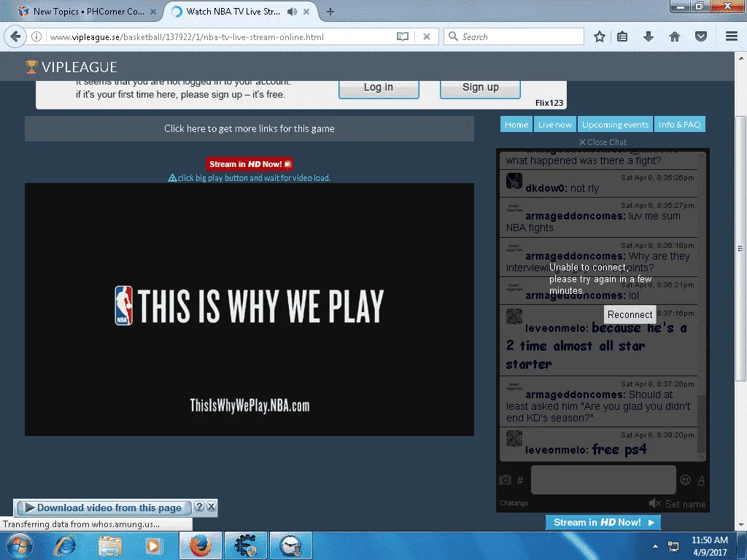Go back with the browser back arrow
Image resolution: width=747 pixels, height=560 pixels.
[x=16, y=36]
